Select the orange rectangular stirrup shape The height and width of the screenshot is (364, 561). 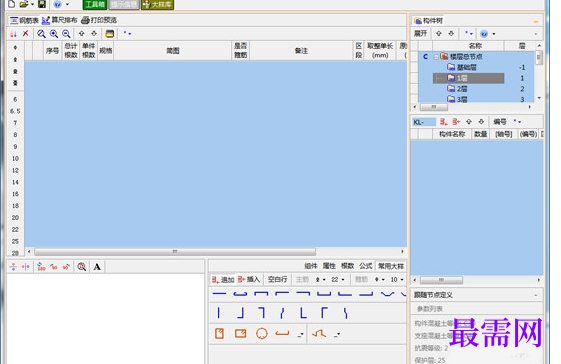[240, 334]
